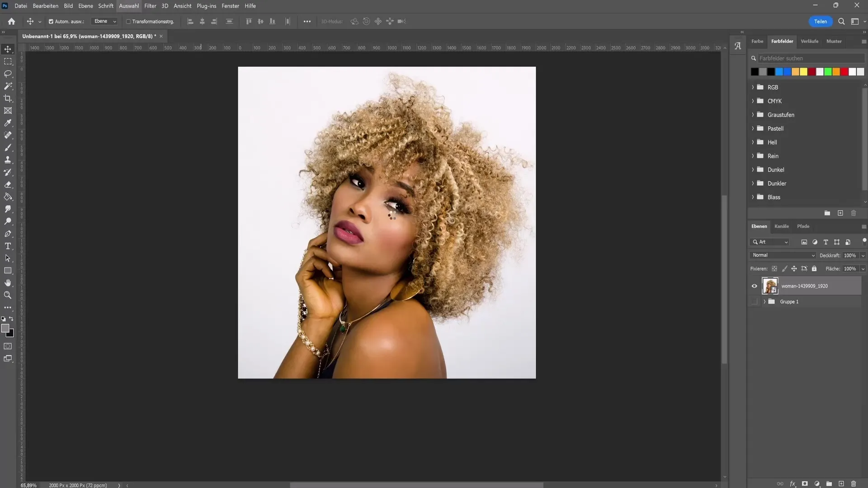Select the Move tool
The image size is (868, 488).
tap(8, 49)
